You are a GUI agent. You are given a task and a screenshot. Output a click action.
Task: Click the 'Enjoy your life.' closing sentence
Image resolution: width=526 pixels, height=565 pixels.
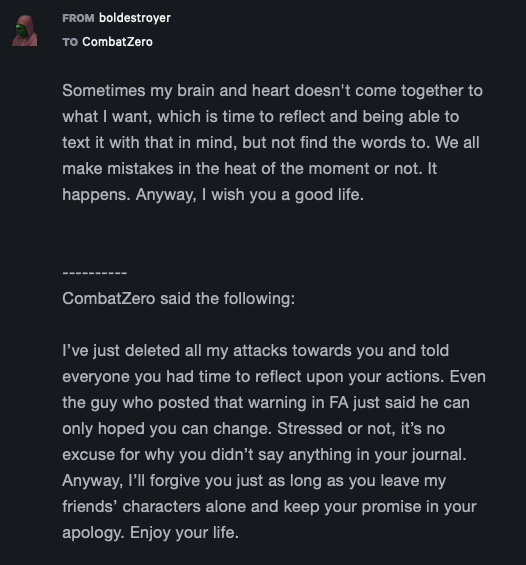pyautogui.click(x=184, y=533)
